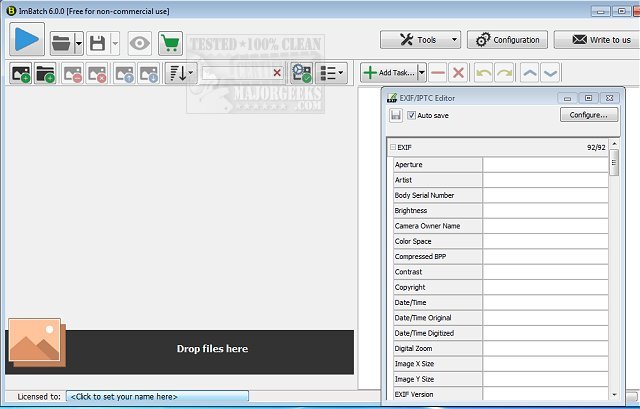The height and width of the screenshot is (409, 640).
Task: Move the image up in the list icon
Action: (124, 73)
